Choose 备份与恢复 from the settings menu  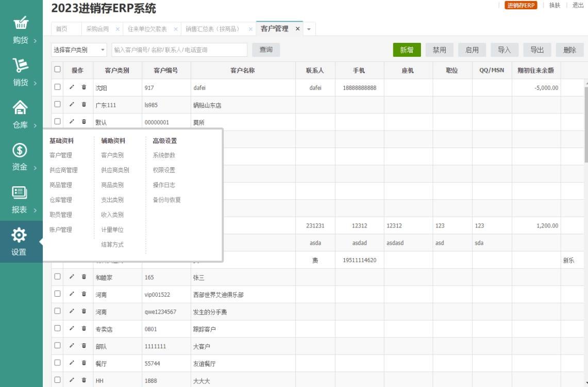point(167,200)
